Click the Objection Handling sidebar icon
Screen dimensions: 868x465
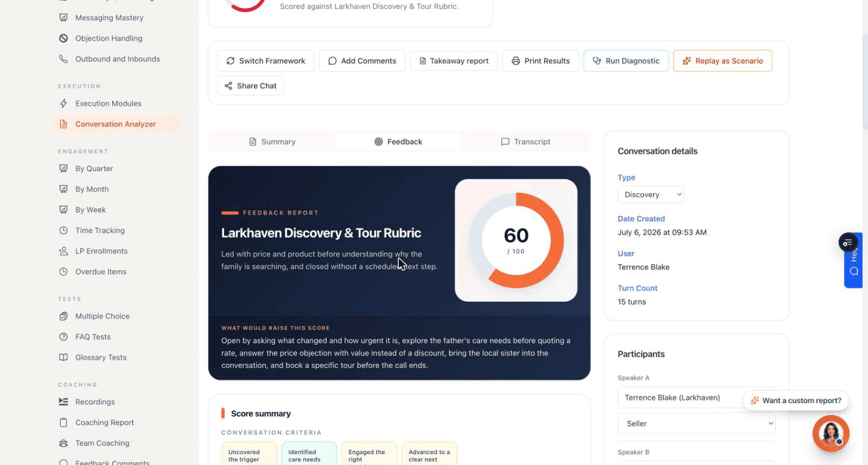pyautogui.click(x=64, y=38)
